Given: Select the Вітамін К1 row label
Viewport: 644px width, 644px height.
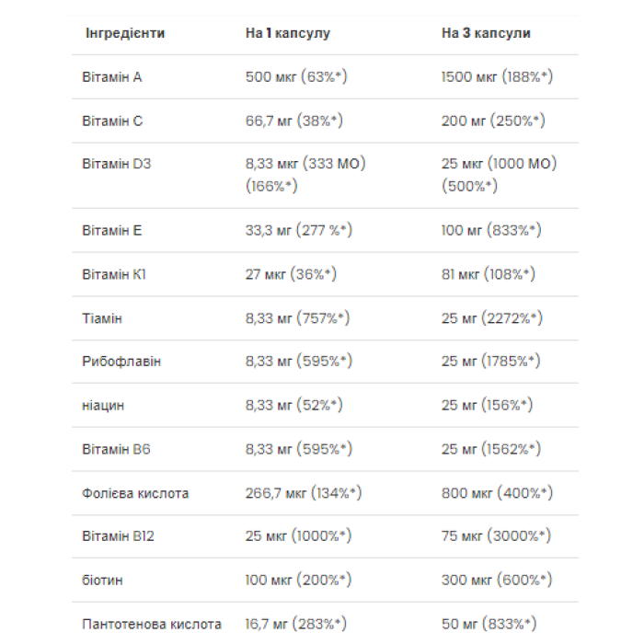Looking at the screenshot, I should tap(114, 274).
